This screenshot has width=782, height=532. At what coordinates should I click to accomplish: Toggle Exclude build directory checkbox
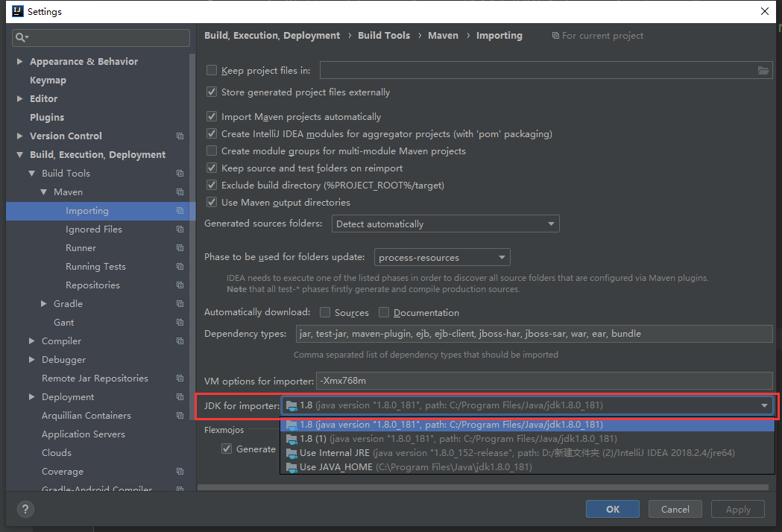click(x=212, y=185)
